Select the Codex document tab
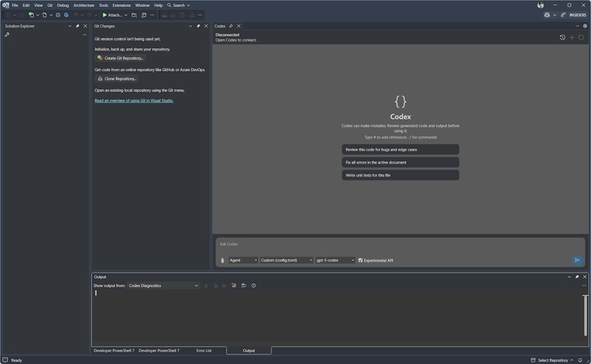 click(220, 26)
